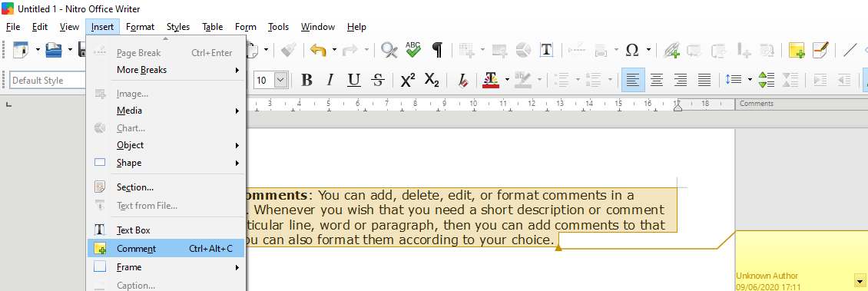
Task: Enable Justified paragraph alignment
Action: tap(704, 80)
